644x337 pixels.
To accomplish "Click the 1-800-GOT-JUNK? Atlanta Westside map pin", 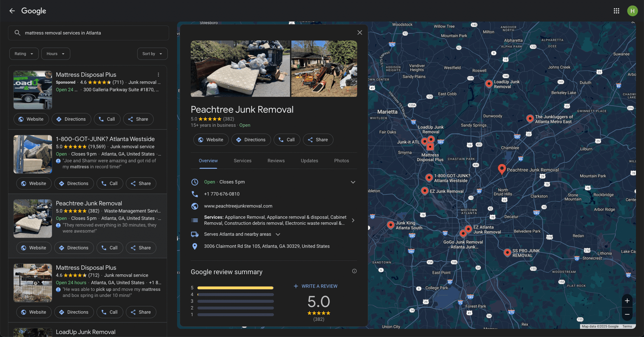I will (429, 177).
